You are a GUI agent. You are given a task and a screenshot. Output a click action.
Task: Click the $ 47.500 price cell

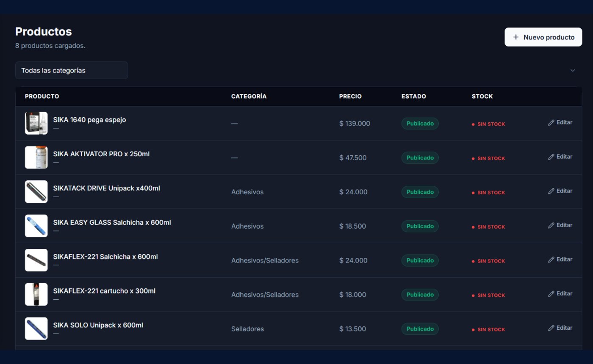(x=353, y=158)
